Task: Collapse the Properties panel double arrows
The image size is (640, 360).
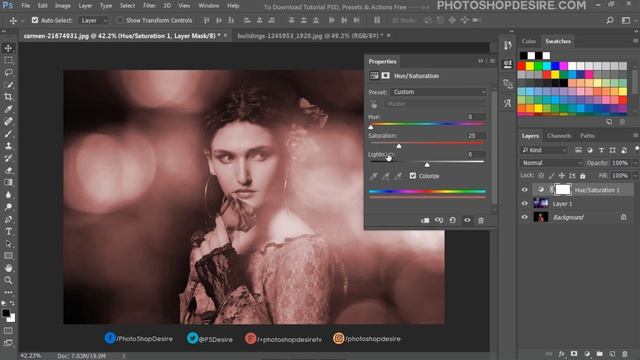Action: (481, 61)
